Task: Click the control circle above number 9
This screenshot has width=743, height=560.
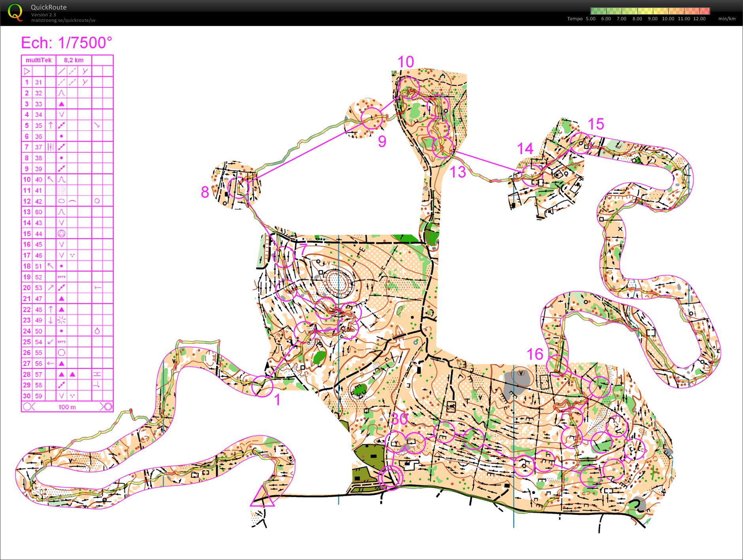Action: click(x=372, y=118)
